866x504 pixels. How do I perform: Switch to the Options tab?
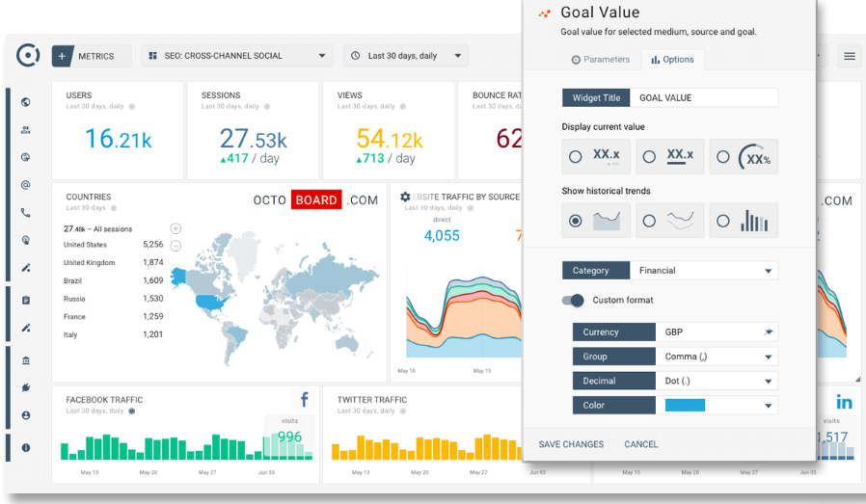click(672, 60)
